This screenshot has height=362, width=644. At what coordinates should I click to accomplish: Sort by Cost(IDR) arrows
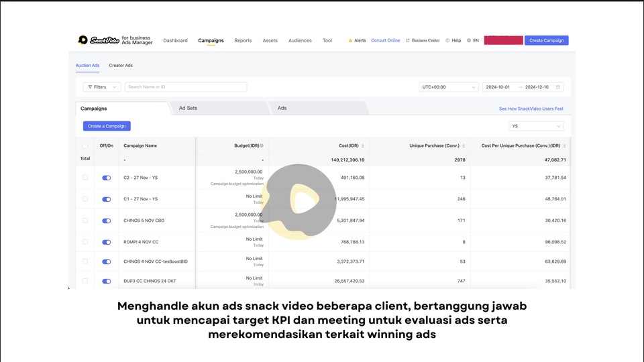click(363, 146)
